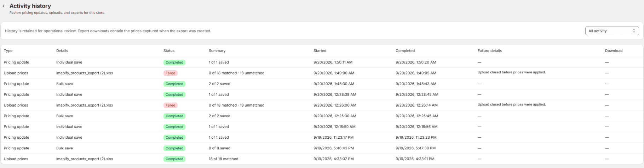Viewport: 644px width, 168px height.
Task: Click started time 9/20/2026, 1:49:00 AM
Action: tap(334, 73)
